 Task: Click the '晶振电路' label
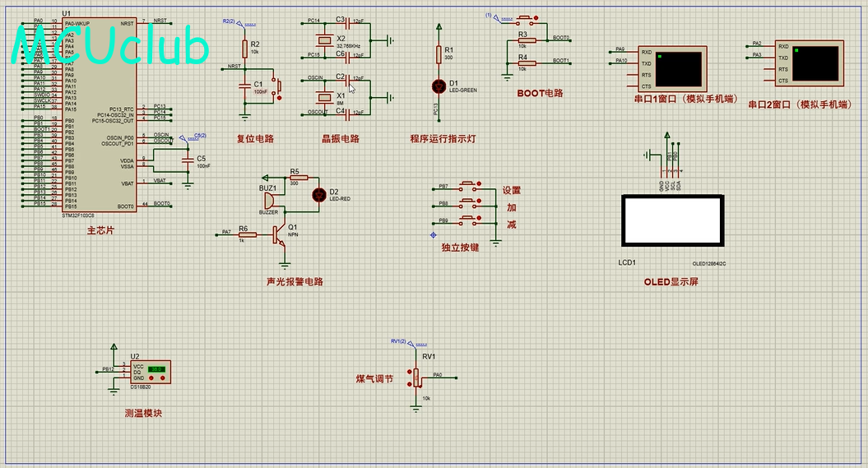point(341,139)
